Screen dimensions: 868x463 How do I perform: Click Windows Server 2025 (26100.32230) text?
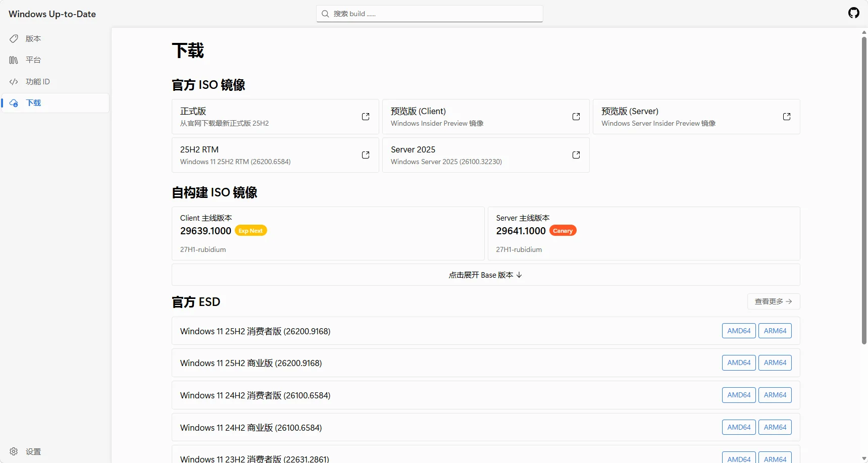click(446, 162)
